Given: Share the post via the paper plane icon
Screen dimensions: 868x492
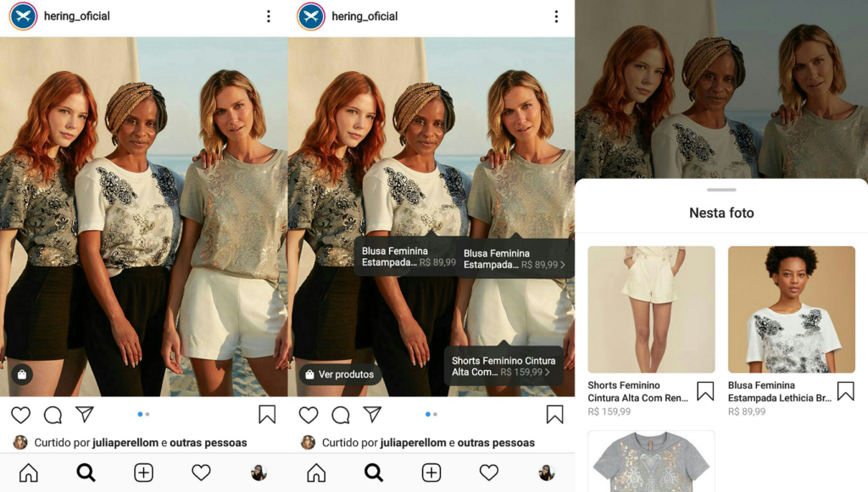Looking at the screenshot, I should click(x=85, y=415).
